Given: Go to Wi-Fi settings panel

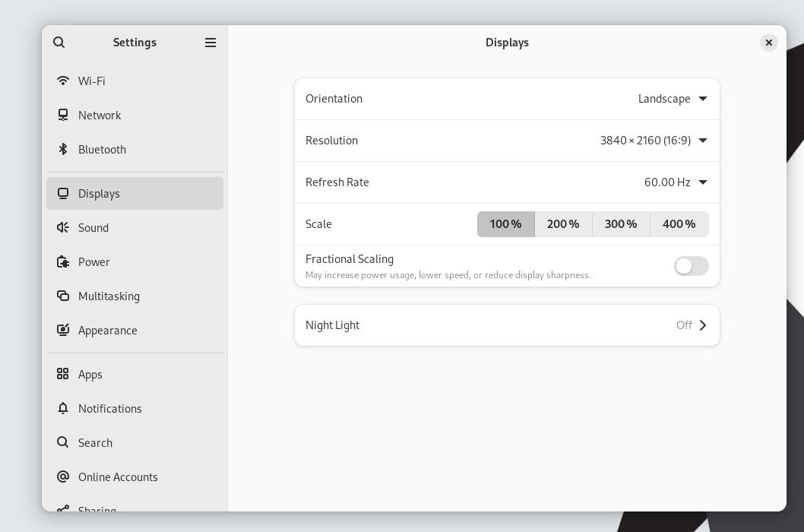Looking at the screenshot, I should click(x=135, y=81).
